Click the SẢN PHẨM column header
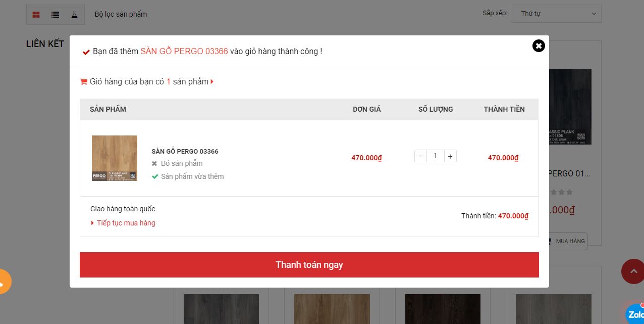The image size is (644, 324). coord(108,109)
